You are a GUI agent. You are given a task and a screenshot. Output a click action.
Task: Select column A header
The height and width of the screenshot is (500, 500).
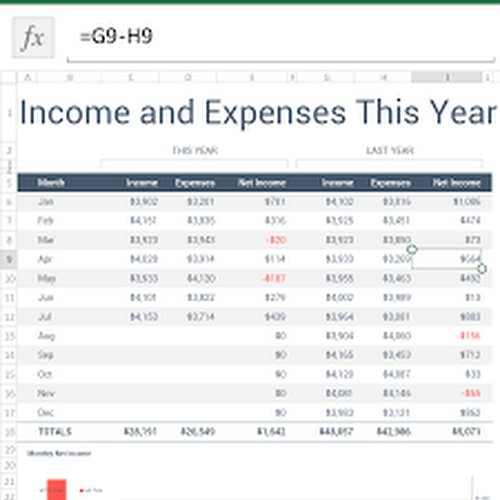pos(28,78)
